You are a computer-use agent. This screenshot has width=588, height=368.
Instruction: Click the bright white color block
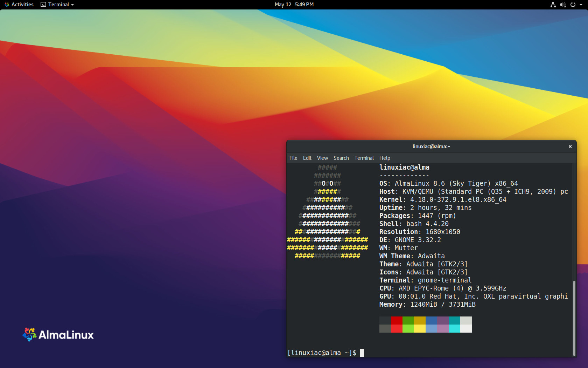(466, 328)
